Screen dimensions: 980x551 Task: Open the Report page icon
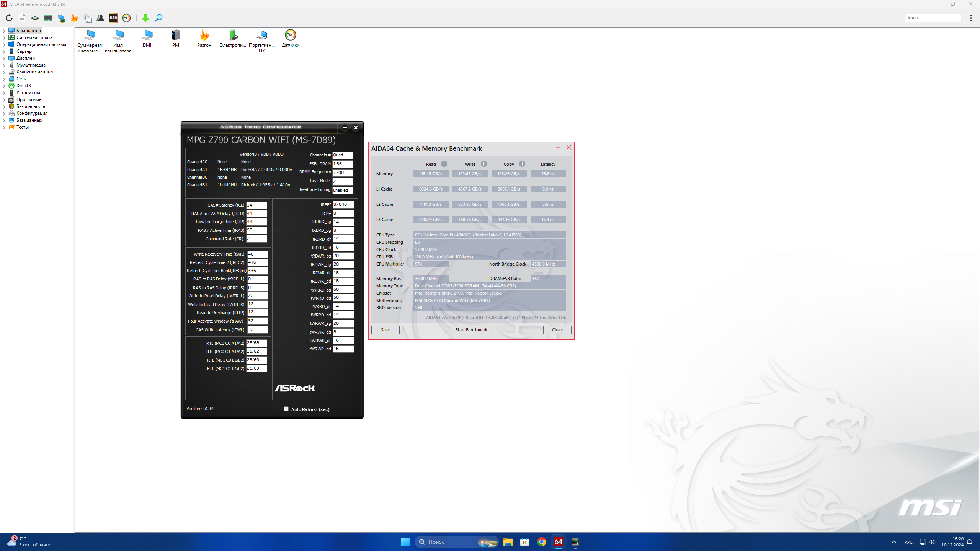coord(22,18)
